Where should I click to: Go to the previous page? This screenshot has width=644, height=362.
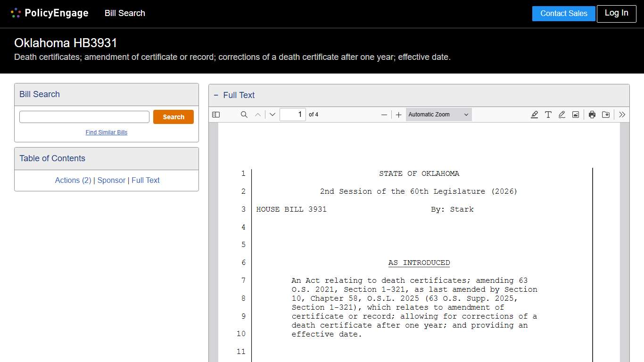pyautogui.click(x=258, y=114)
